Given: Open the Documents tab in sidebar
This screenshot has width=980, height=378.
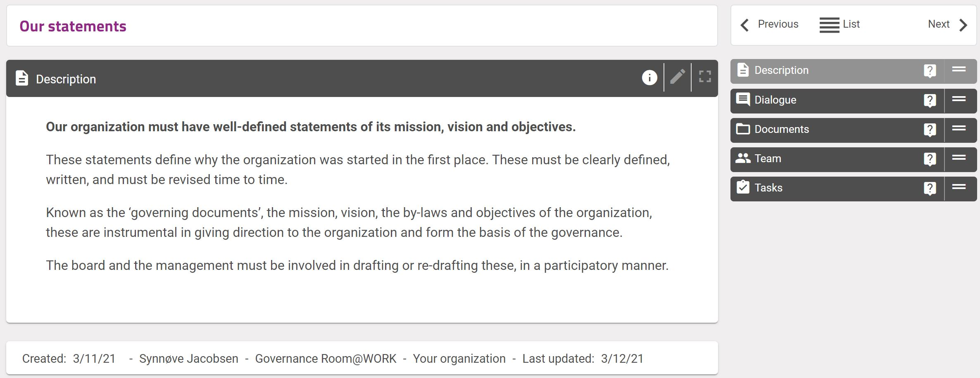Looking at the screenshot, I should [781, 129].
